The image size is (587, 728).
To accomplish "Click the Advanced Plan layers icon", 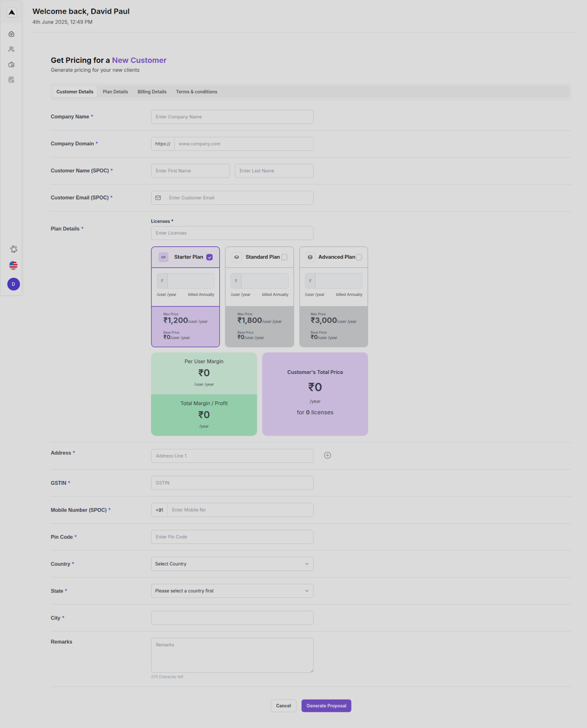I will click(310, 257).
